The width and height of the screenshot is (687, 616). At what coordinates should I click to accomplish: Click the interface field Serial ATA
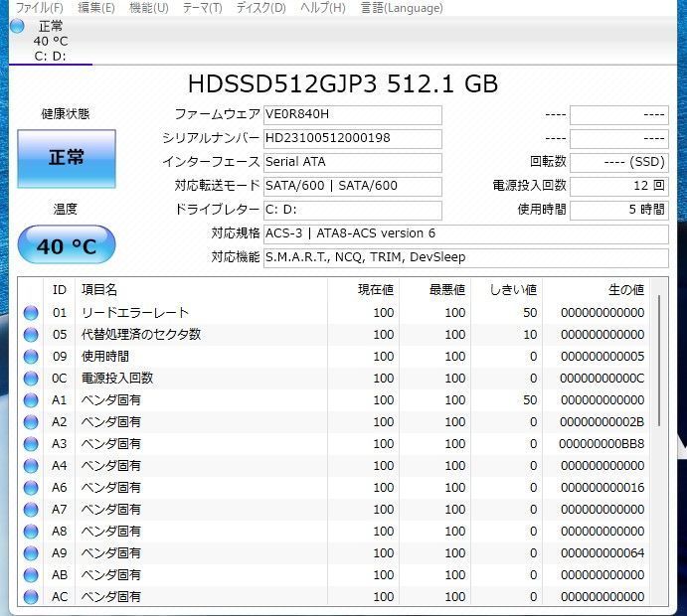pos(353,162)
